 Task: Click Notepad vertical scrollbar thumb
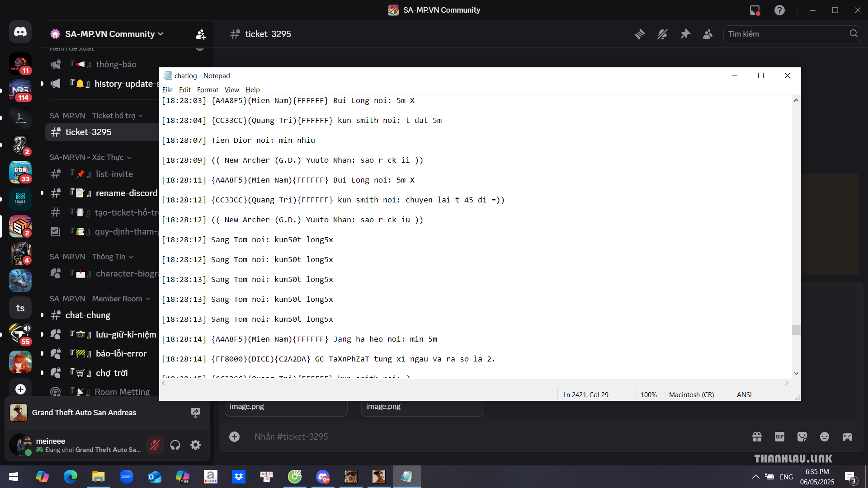click(x=796, y=330)
